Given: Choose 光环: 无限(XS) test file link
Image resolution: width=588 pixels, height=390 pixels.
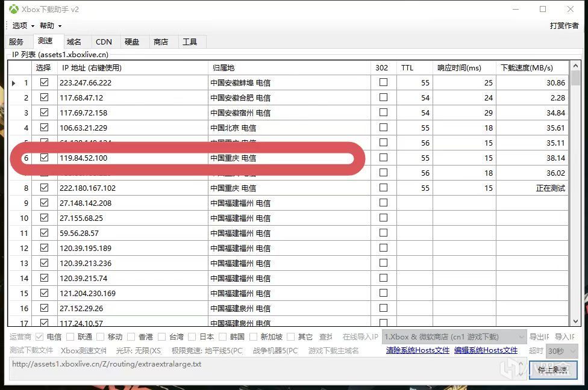Looking at the screenshot, I should pyautogui.click(x=139, y=351).
